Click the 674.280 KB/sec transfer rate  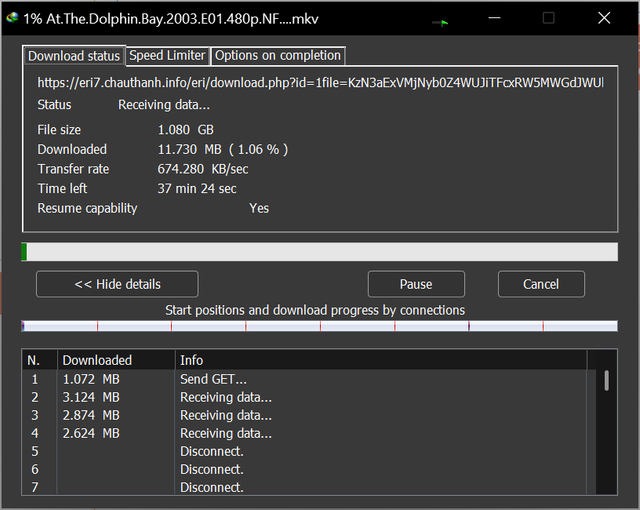(x=203, y=169)
